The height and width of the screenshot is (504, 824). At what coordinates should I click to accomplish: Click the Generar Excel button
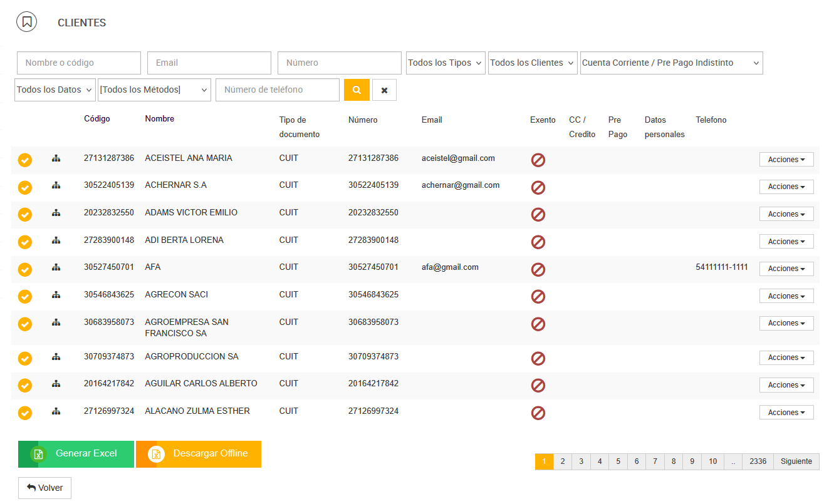(76, 454)
